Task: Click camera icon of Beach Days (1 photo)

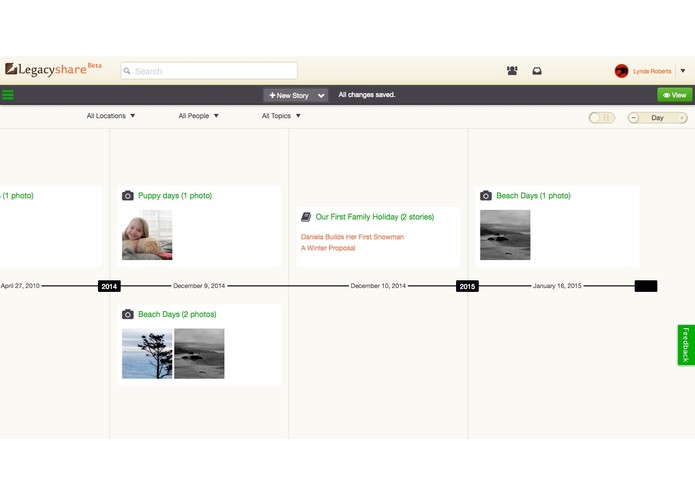Action: click(x=486, y=195)
